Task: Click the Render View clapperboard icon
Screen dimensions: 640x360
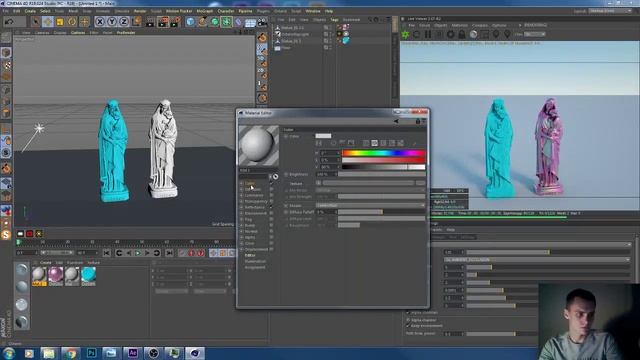Action: pyautogui.click(x=150, y=21)
